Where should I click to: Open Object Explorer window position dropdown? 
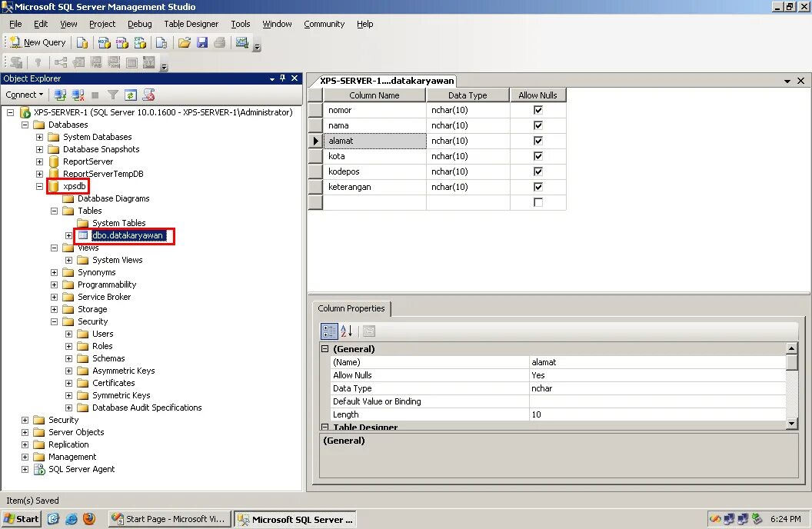click(x=272, y=78)
